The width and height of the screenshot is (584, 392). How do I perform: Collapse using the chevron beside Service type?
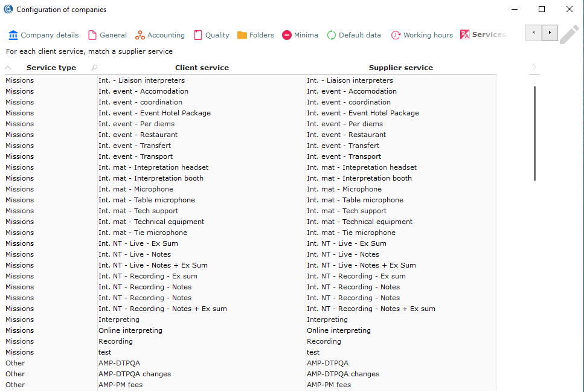coord(8,68)
